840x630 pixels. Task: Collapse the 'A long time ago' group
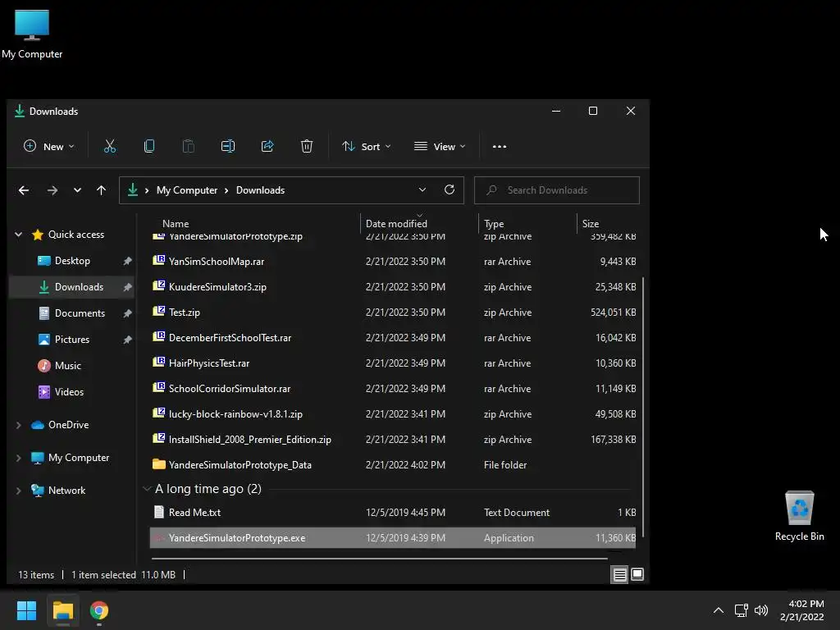147,489
